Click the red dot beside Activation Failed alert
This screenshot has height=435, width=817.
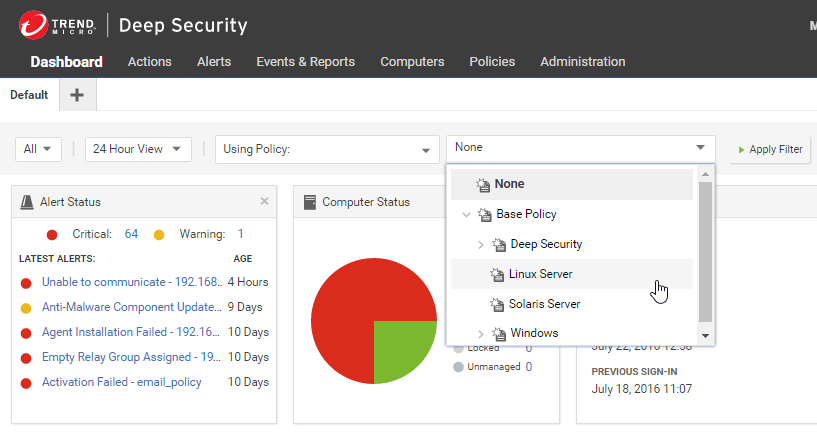(x=26, y=383)
